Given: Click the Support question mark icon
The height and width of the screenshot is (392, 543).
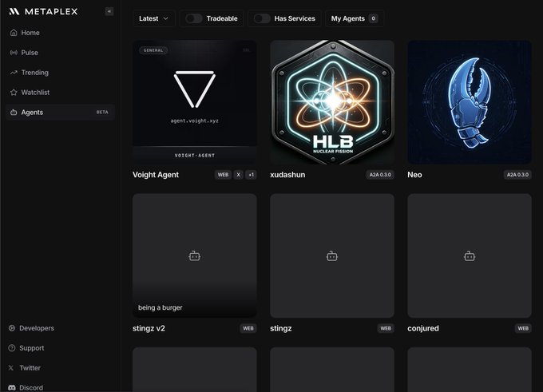Looking at the screenshot, I should (12, 348).
